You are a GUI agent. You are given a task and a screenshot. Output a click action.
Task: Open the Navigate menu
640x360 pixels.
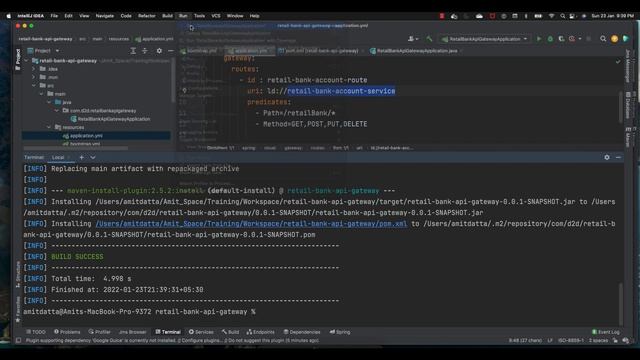point(104,16)
